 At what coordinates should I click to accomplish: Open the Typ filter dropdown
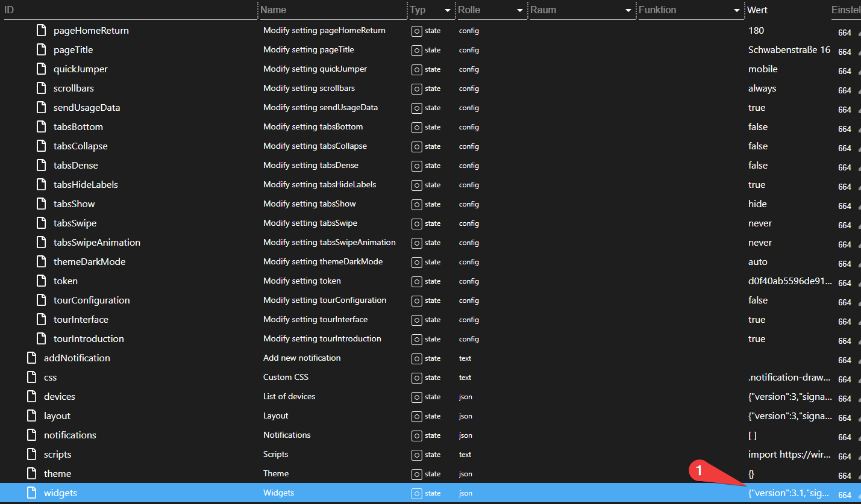pos(447,10)
